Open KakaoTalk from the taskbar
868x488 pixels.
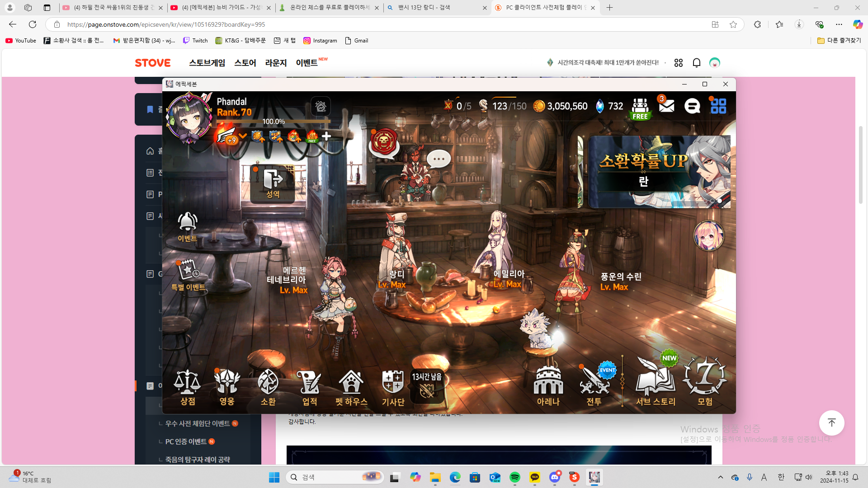pyautogui.click(x=535, y=477)
